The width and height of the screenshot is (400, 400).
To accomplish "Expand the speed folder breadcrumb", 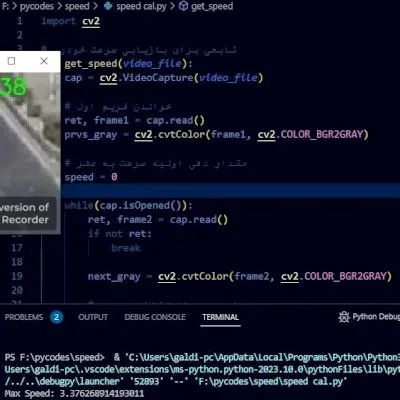I will 77,6.
